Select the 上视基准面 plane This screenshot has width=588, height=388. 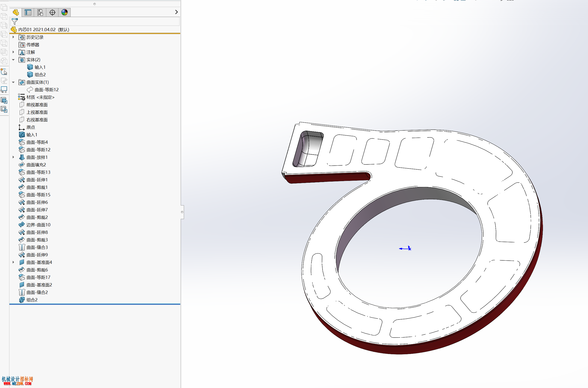pos(33,112)
